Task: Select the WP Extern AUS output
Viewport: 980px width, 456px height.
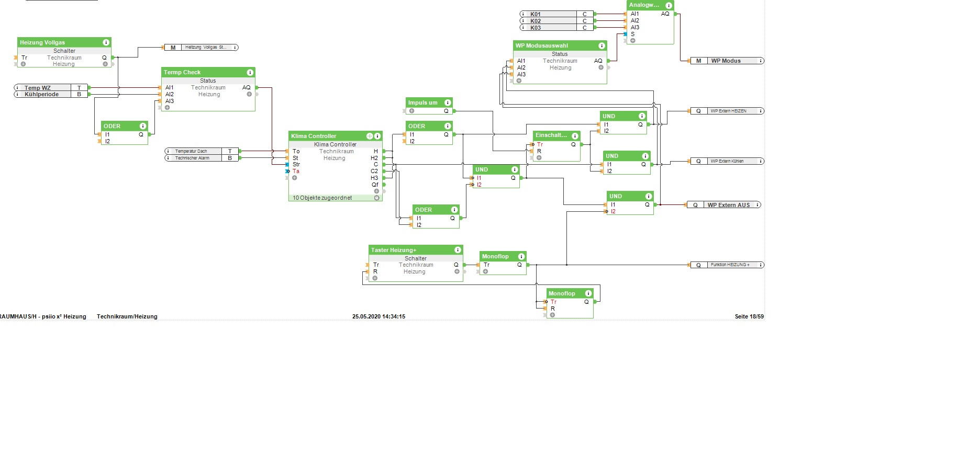Action: 723,205
